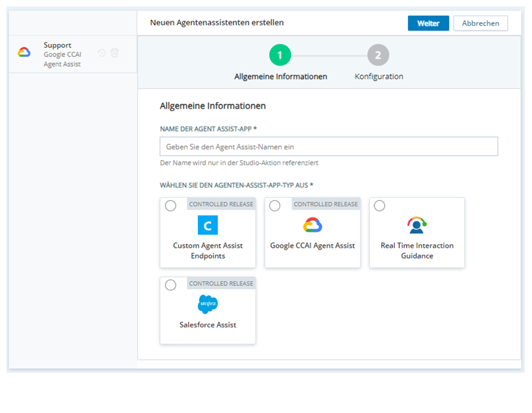
Task: Click the Salesforce Assist label
Action: click(x=208, y=325)
